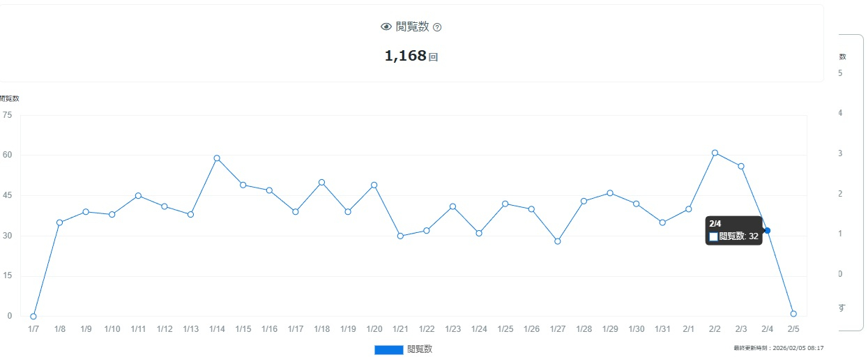
Task: Select the 1/9 data point on the line
Action: point(86,211)
